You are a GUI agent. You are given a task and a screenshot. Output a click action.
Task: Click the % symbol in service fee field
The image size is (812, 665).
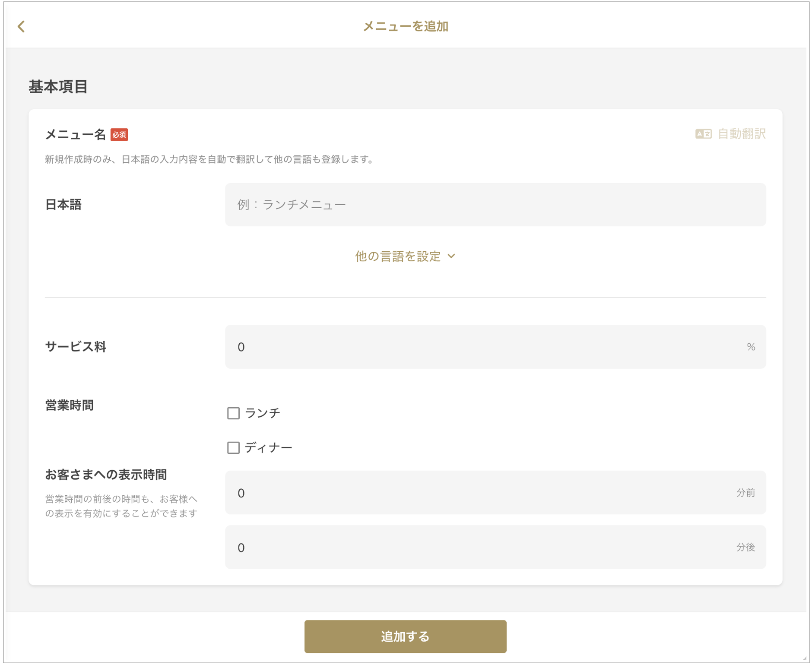[x=751, y=347]
